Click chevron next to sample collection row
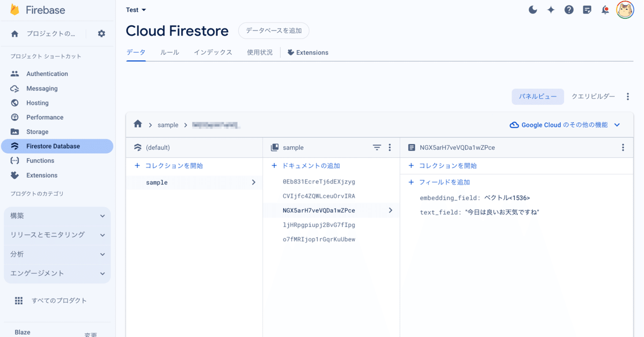The height and width of the screenshot is (337, 644). tap(254, 182)
